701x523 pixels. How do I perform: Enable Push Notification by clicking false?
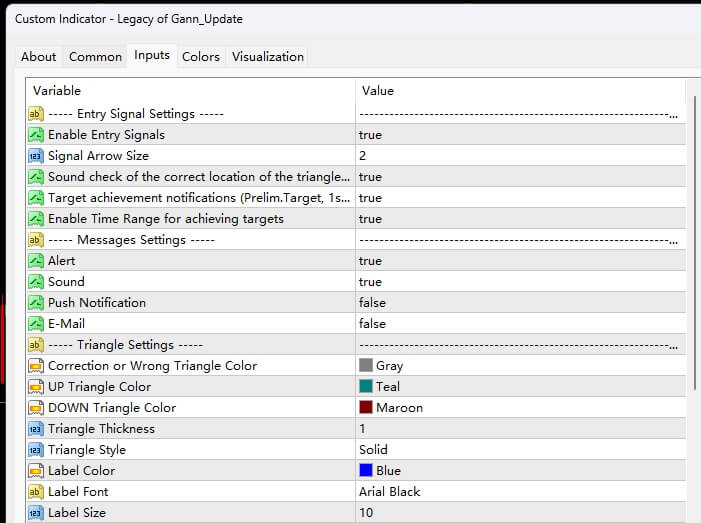tap(520, 303)
